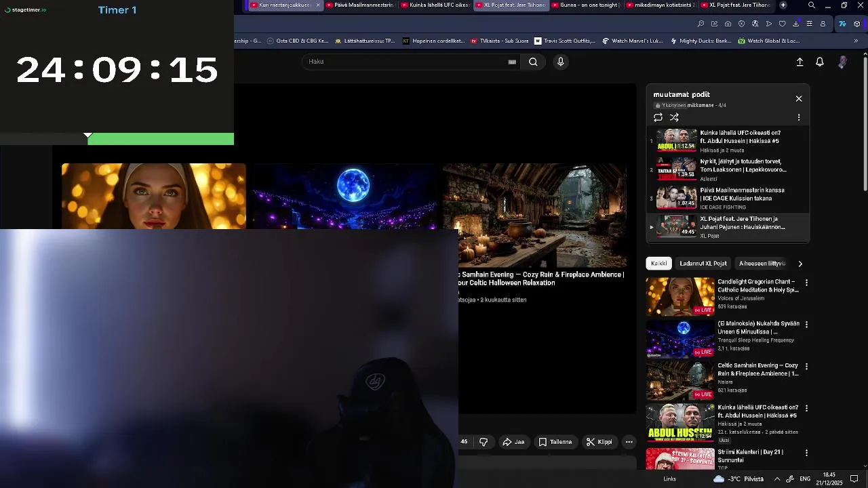Toggle playlist loop button
Image resolution: width=868 pixels, height=488 pixels.
tap(658, 117)
